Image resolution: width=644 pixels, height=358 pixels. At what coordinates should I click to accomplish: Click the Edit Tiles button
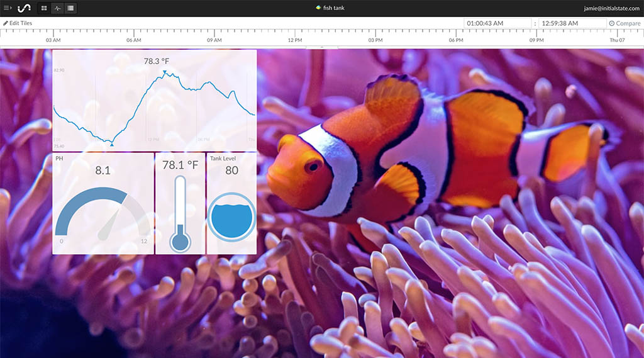[18, 23]
